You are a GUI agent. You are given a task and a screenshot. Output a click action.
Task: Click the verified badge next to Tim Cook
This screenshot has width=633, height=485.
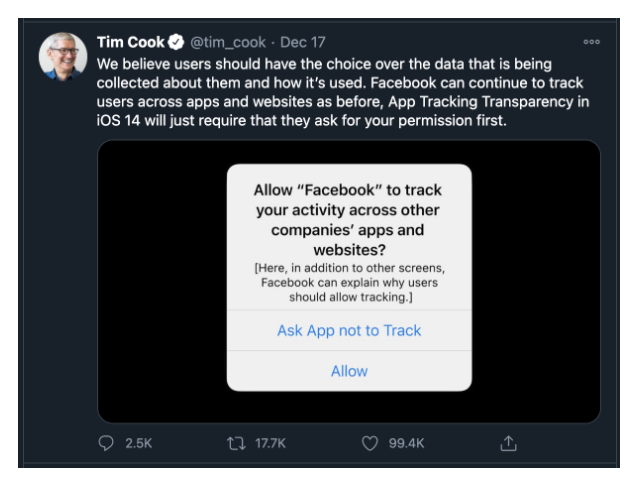point(175,42)
